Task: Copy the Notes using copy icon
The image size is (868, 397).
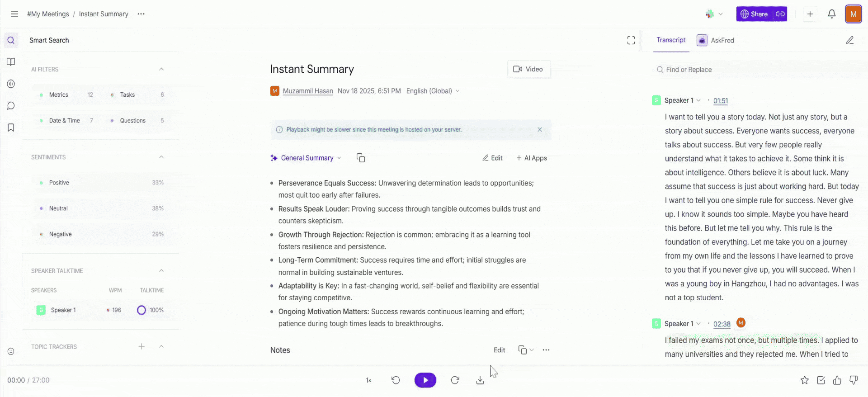Action: click(523, 350)
